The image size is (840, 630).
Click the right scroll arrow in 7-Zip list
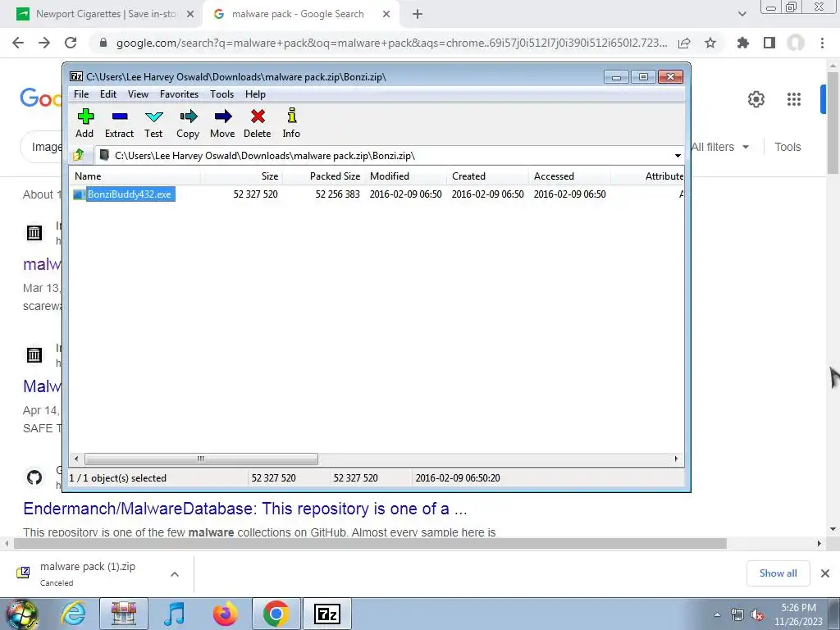coord(676,459)
